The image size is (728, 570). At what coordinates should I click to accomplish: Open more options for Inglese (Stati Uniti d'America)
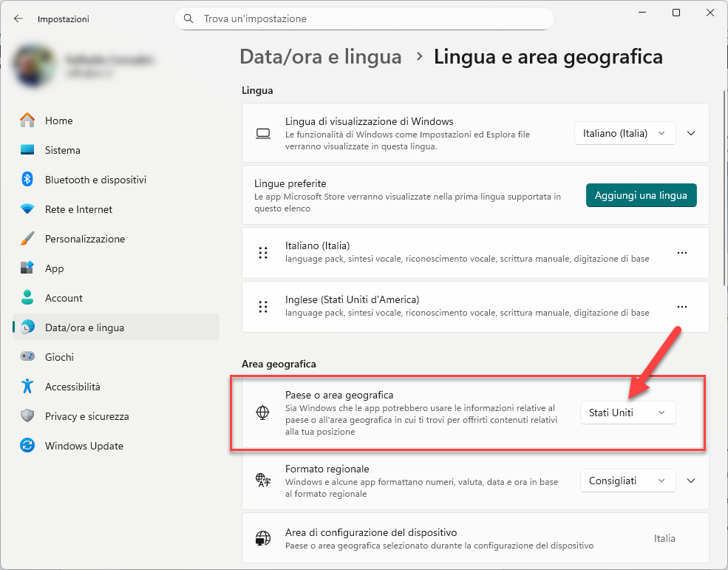tap(681, 307)
